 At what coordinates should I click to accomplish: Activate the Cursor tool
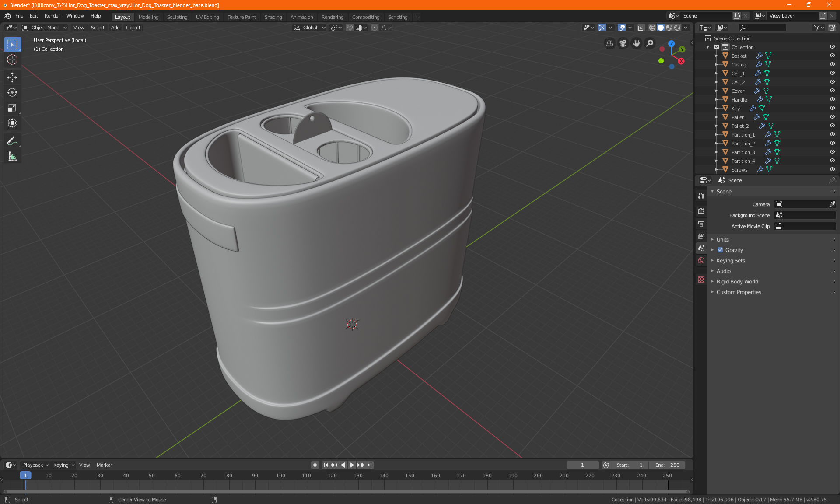point(12,59)
